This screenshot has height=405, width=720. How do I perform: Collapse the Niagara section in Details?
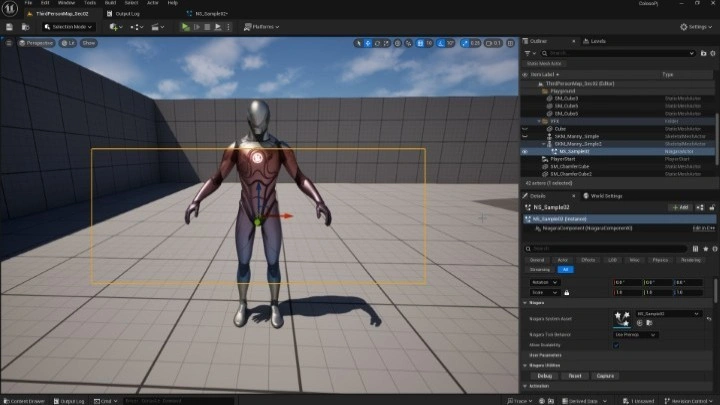point(527,303)
